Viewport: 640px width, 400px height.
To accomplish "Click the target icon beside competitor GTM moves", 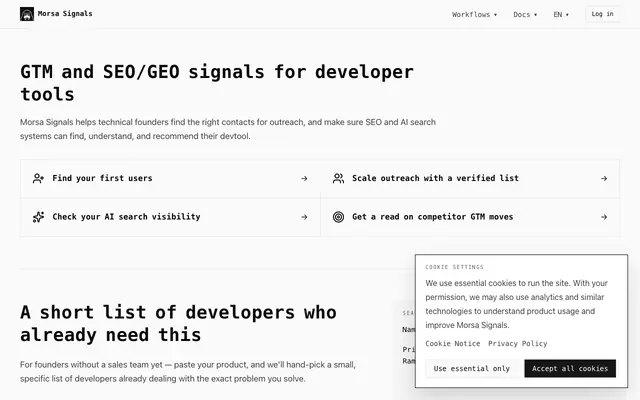I will point(338,217).
